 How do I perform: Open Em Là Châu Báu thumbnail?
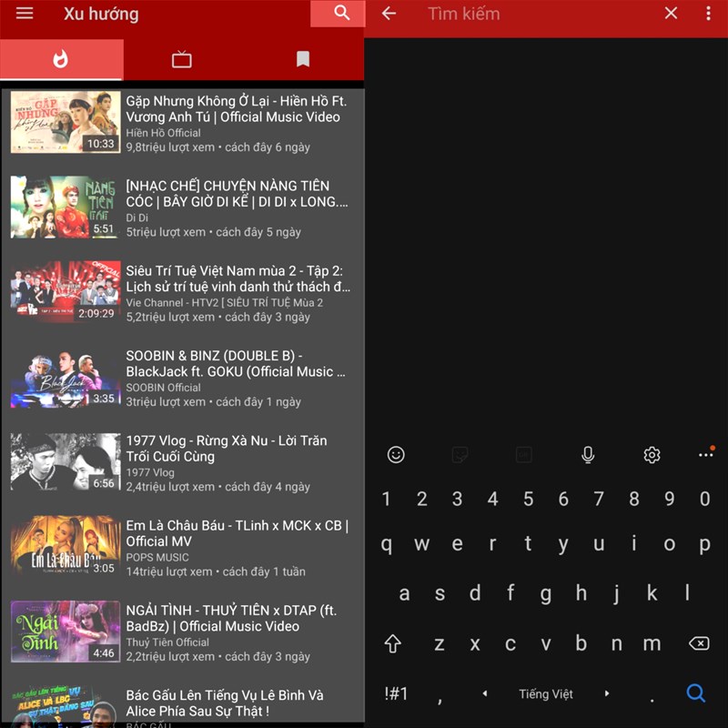(66, 547)
